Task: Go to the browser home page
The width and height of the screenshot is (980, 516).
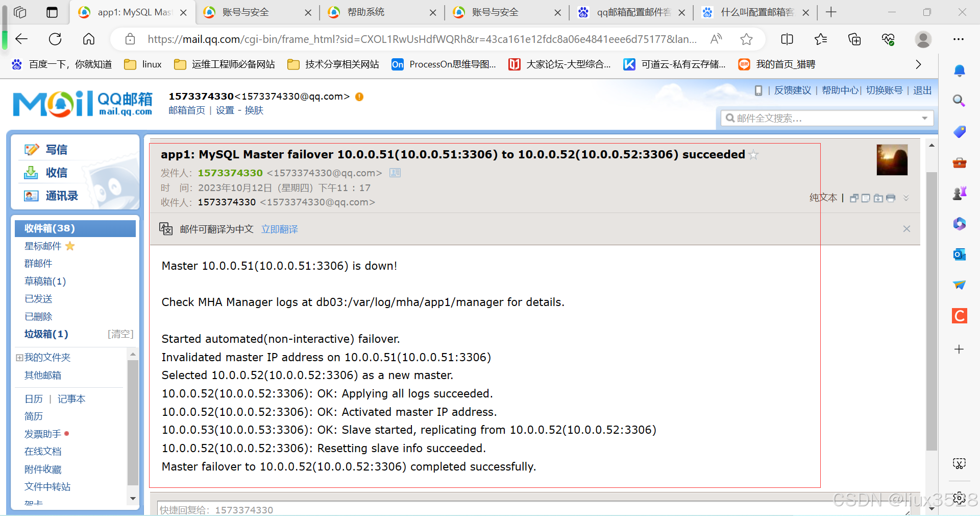Action: pos(89,39)
